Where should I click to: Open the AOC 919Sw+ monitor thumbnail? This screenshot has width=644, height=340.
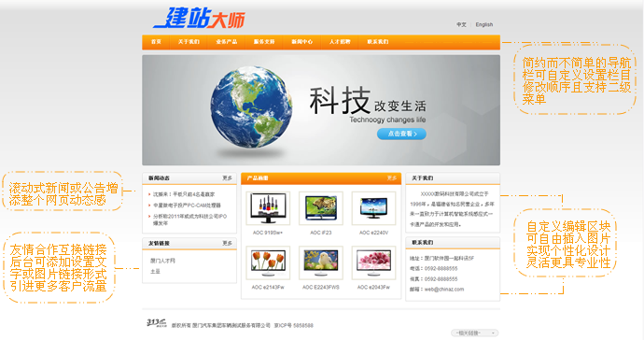268,208
